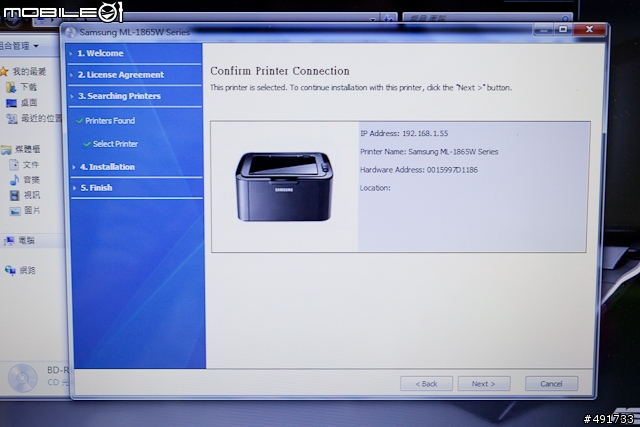The image size is (640, 427).
Task: Click the pictures icon beside 圖片
Action: (15, 211)
